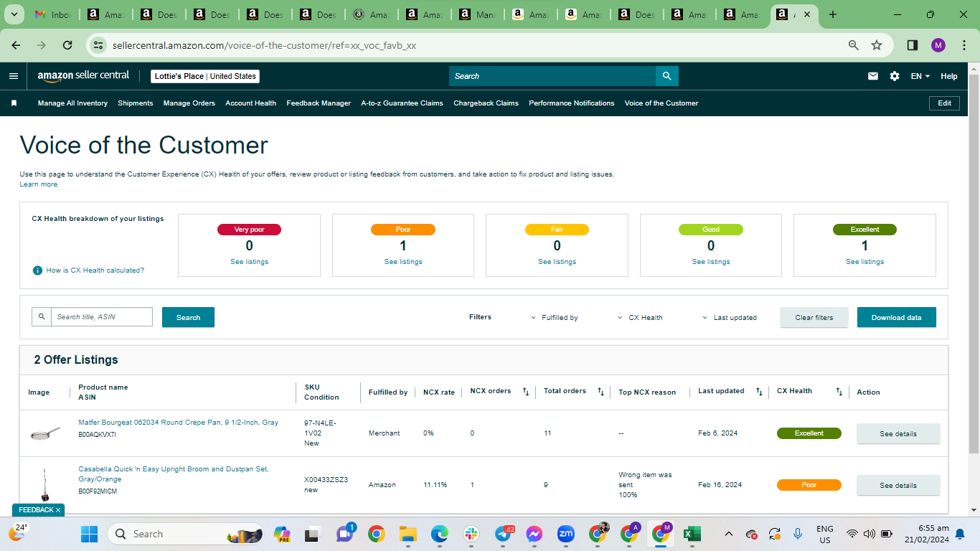The width and height of the screenshot is (980, 551).
Task: Click the Seller Central top search field
Action: [x=552, y=76]
